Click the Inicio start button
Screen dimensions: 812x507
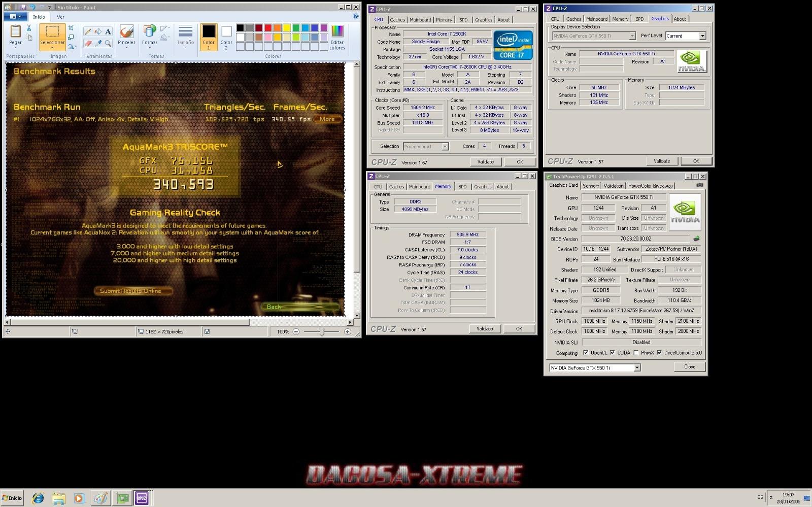tap(12, 498)
